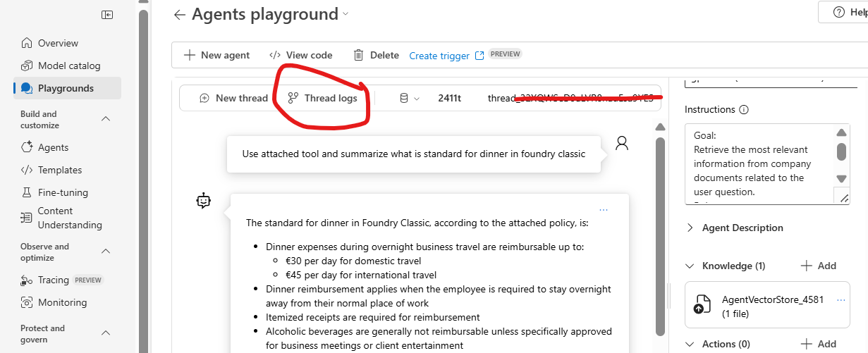
Task: Collapse the sidebar with the panel icon
Action: [x=107, y=15]
